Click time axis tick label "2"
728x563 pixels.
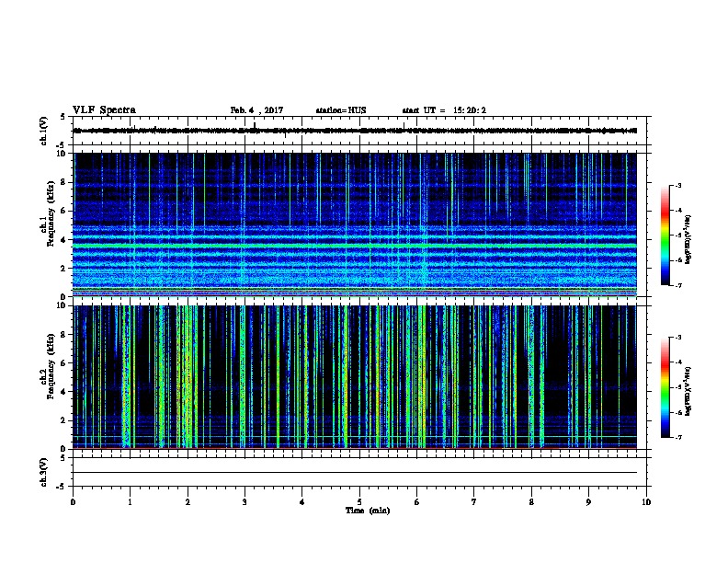tap(188, 502)
